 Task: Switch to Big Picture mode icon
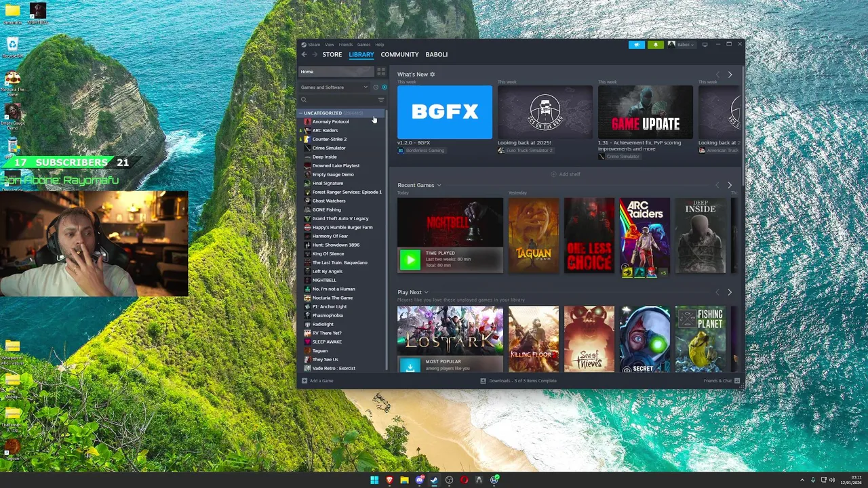pos(705,45)
